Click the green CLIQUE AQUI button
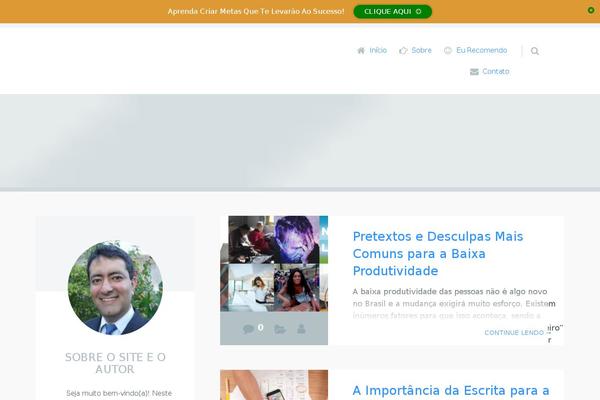The image size is (600, 400). click(x=393, y=11)
